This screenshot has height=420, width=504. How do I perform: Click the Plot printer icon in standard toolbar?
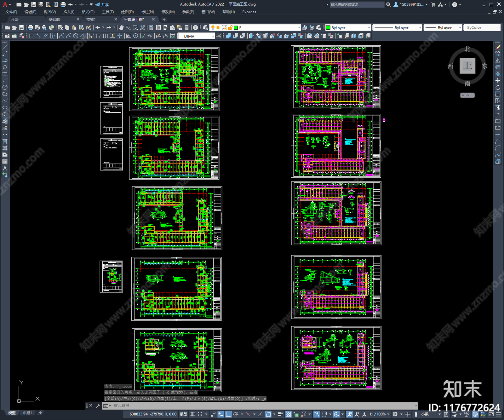pyautogui.click(x=30, y=28)
